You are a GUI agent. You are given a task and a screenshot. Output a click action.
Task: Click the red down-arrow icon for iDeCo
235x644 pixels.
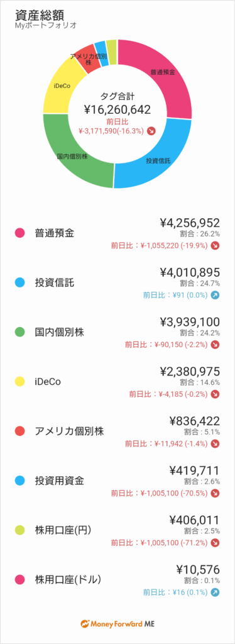216,394
